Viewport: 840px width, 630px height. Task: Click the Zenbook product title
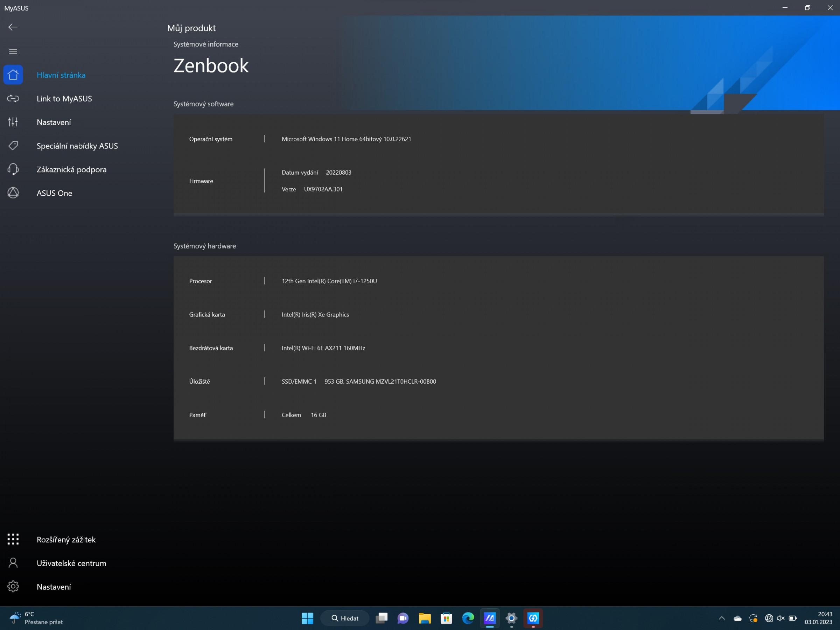click(x=211, y=65)
